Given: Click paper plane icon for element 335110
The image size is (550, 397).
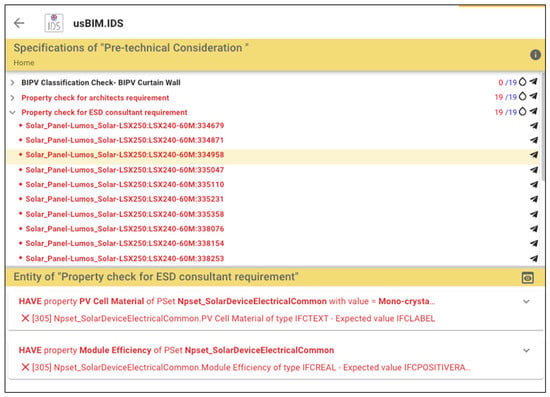Looking at the screenshot, I should click(534, 184).
